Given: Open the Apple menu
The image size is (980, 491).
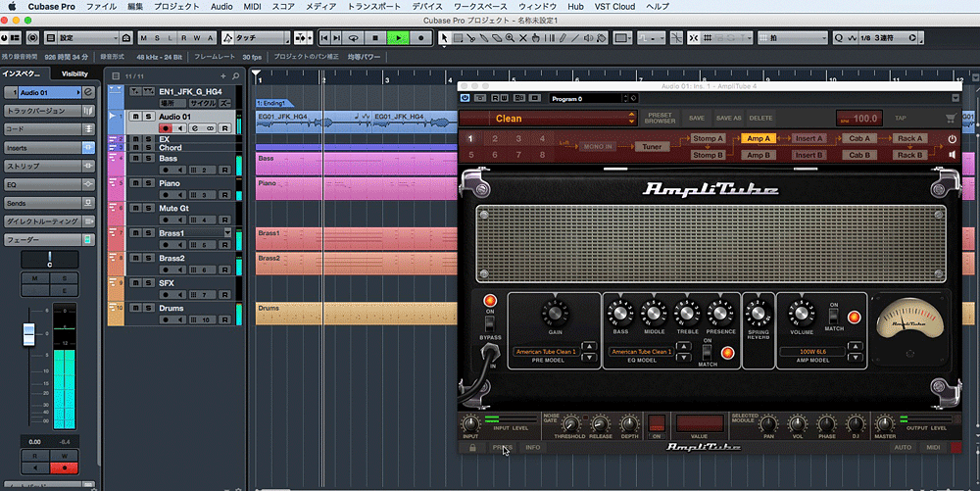Looking at the screenshot, I should coord(12,6).
